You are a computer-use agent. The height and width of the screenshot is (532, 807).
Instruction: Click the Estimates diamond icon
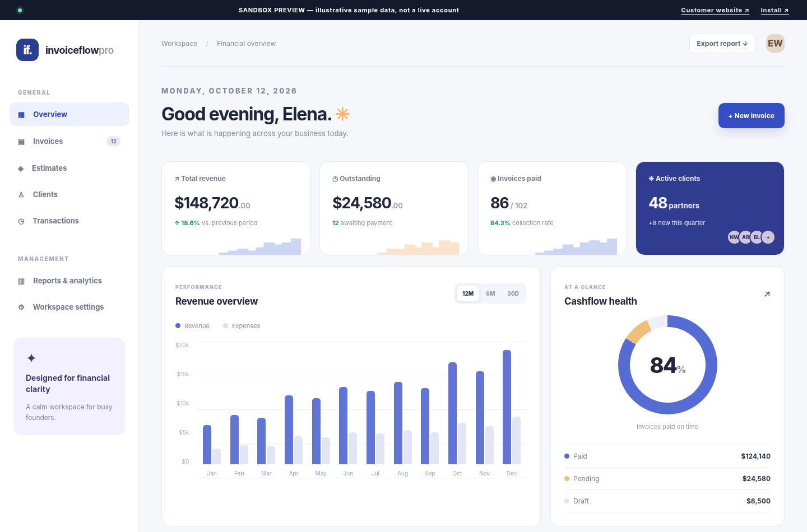(x=21, y=169)
